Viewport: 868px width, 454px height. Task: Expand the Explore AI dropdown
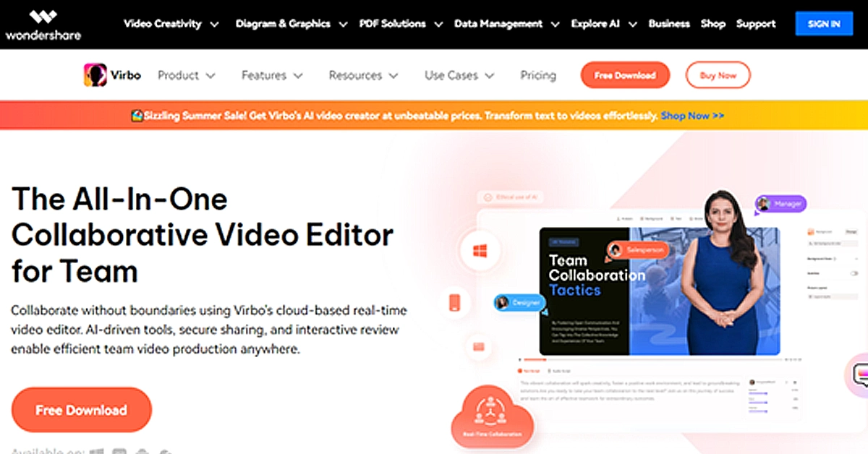point(603,24)
